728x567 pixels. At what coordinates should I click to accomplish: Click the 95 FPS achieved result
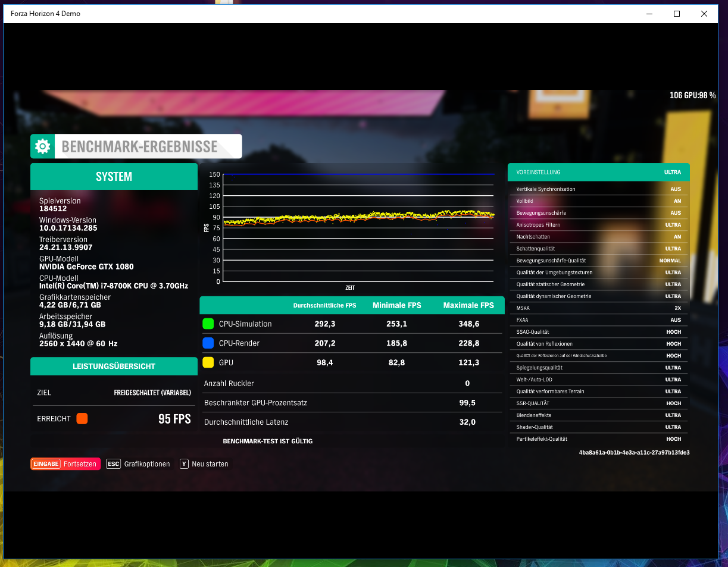[x=174, y=419]
